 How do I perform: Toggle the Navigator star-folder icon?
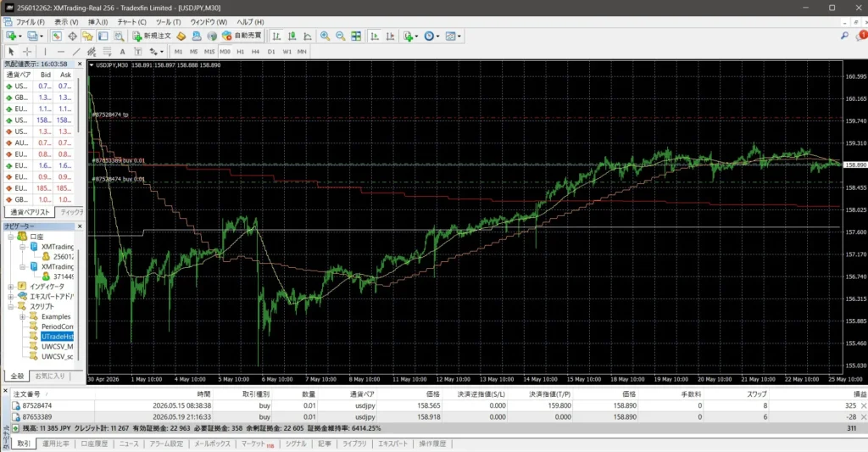tap(87, 36)
